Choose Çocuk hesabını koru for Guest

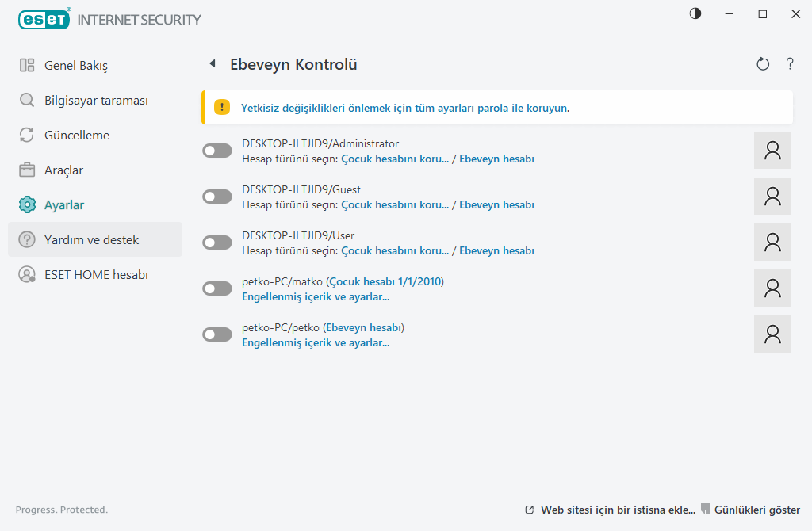(x=395, y=205)
